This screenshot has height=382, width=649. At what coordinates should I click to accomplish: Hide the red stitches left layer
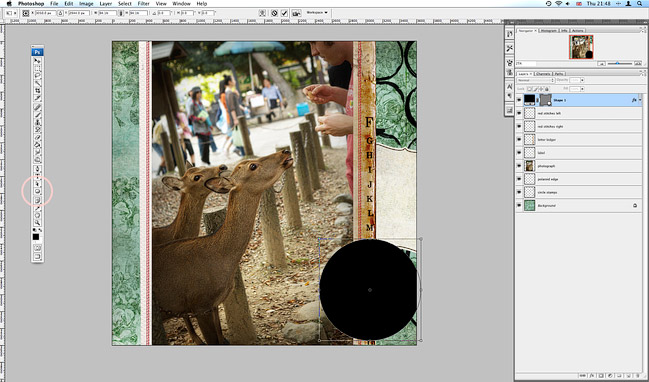(519, 113)
